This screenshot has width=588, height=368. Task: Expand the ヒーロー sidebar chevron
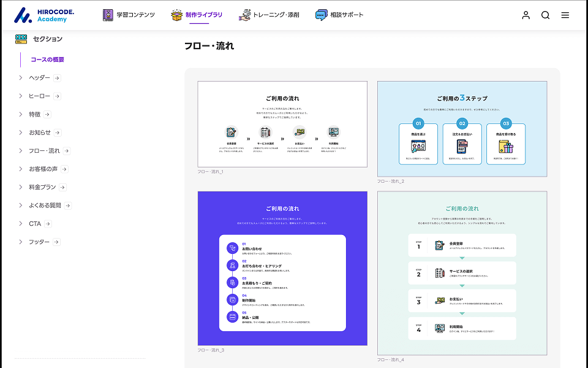pos(21,96)
